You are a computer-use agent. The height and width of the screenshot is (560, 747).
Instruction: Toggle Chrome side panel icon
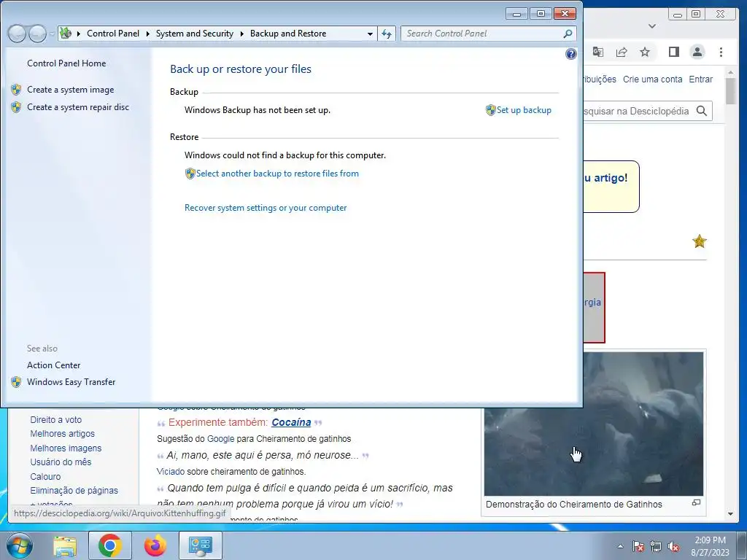click(673, 52)
